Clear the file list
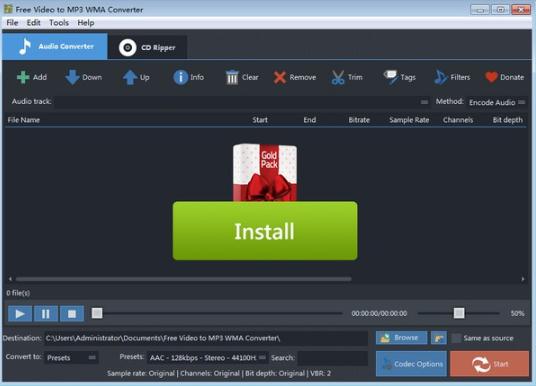 pyautogui.click(x=242, y=77)
